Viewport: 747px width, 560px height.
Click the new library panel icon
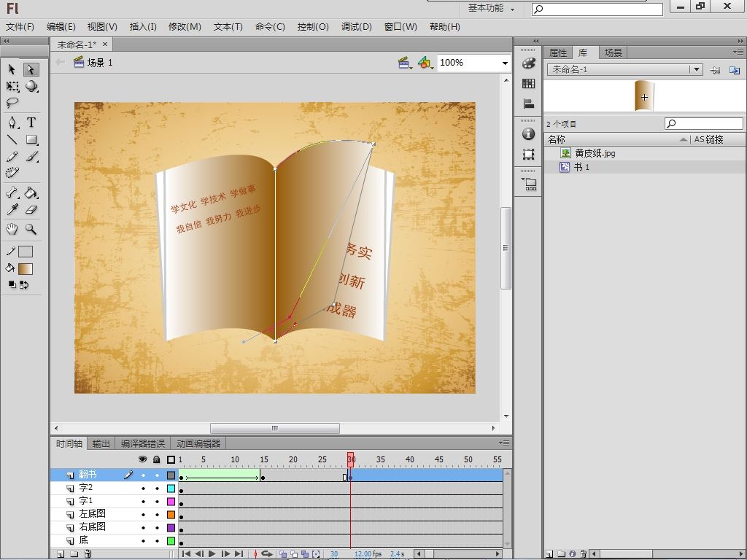pos(735,70)
